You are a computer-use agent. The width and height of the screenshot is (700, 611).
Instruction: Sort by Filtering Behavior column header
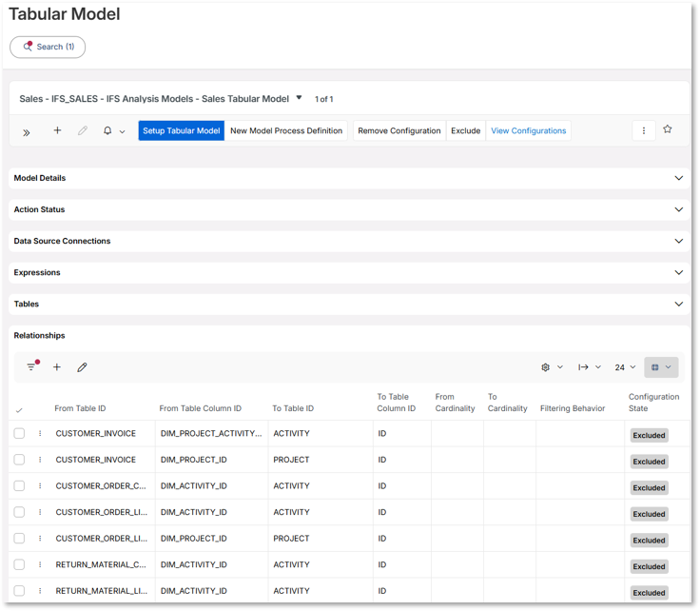pyautogui.click(x=573, y=408)
